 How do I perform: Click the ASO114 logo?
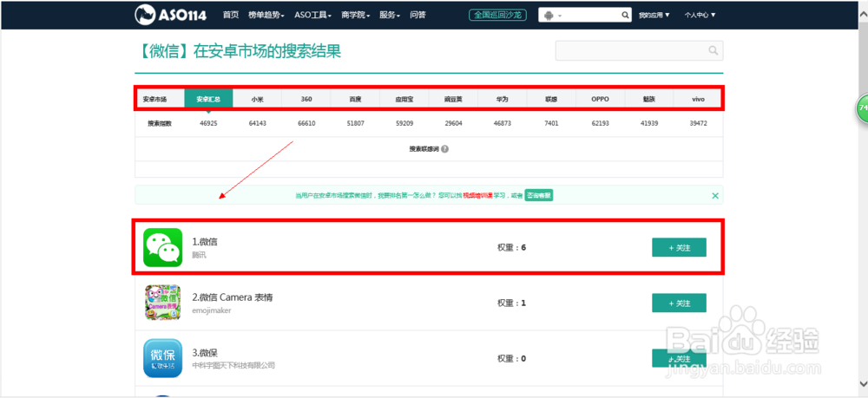click(x=170, y=15)
